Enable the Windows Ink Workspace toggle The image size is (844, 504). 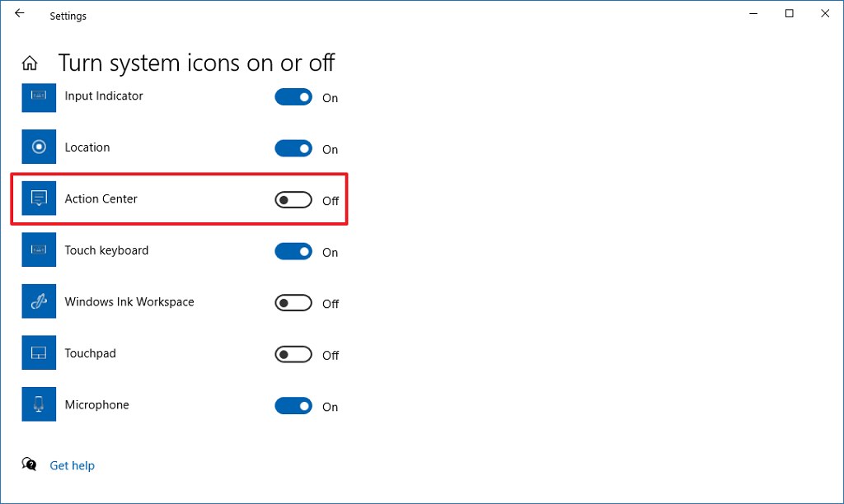(293, 302)
